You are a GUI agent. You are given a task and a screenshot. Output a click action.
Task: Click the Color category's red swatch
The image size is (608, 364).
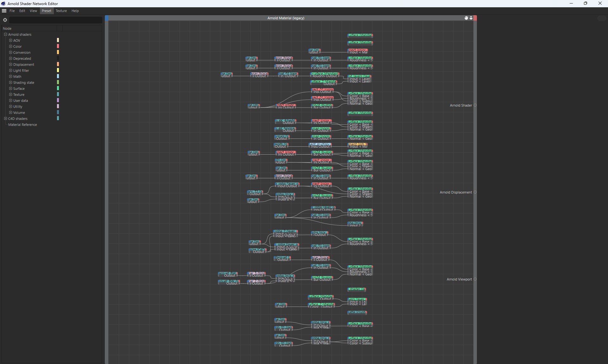(x=58, y=46)
